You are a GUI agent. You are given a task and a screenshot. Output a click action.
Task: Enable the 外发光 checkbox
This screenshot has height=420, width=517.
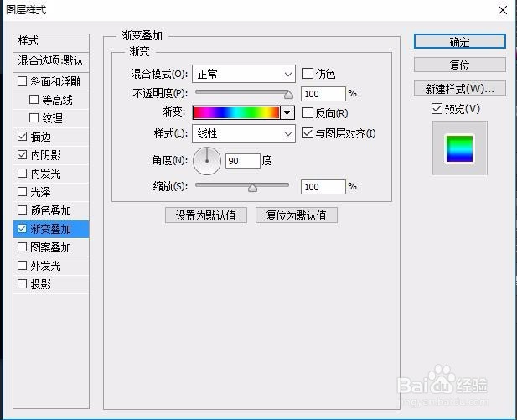(x=22, y=266)
